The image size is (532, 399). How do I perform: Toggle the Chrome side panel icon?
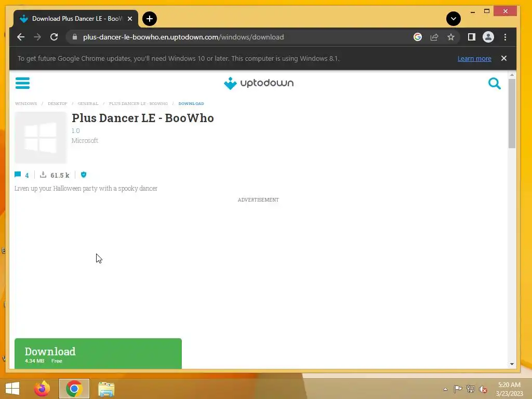(x=472, y=37)
